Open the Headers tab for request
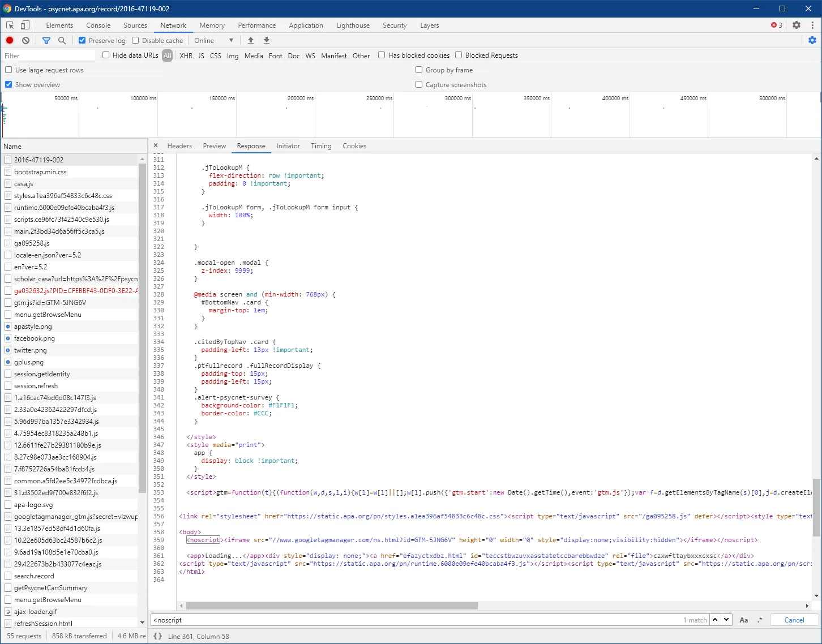The width and height of the screenshot is (822, 644). coord(179,146)
